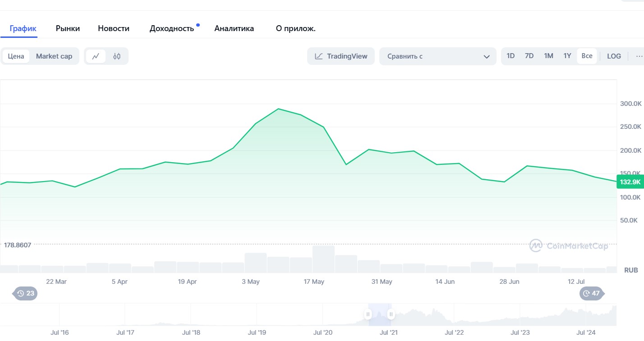Set the time range to 1Y
Viewport: 644px width, 341px height.
pyautogui.click(x=567, y=56)
